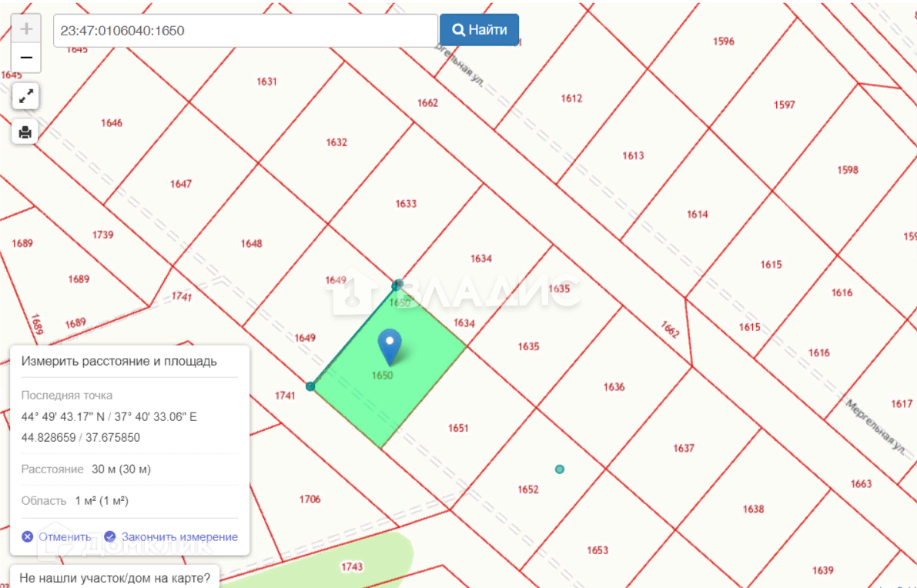
Task: Print the map with printer icon
Action: pyautogui.click(x=25, y=132)
